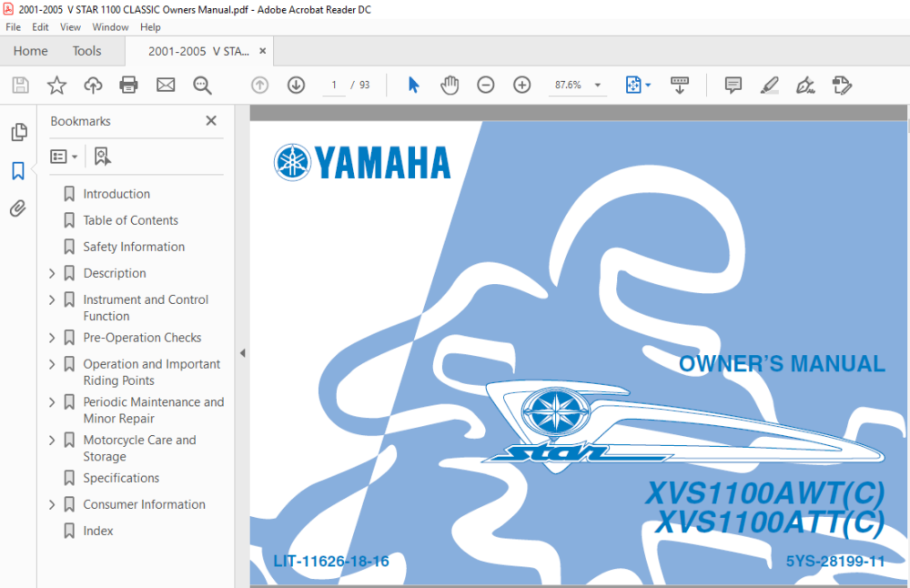Jump to Safety Information bookmark
The width and height of the screenshot is (910, 588).
point(134,247)
